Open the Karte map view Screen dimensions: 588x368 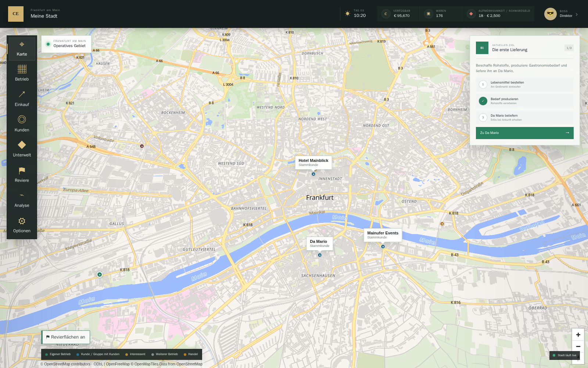pos(22,49)
